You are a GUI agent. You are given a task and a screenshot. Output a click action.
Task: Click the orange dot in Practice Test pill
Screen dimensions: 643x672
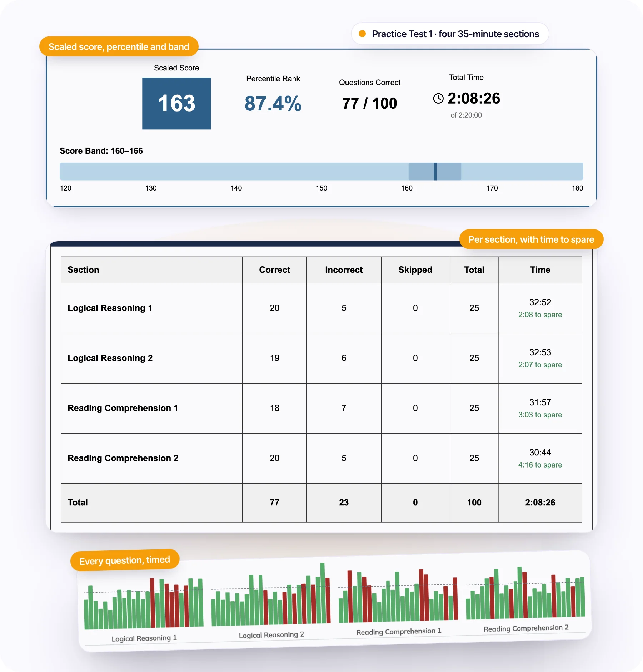(x=362, y=34)
